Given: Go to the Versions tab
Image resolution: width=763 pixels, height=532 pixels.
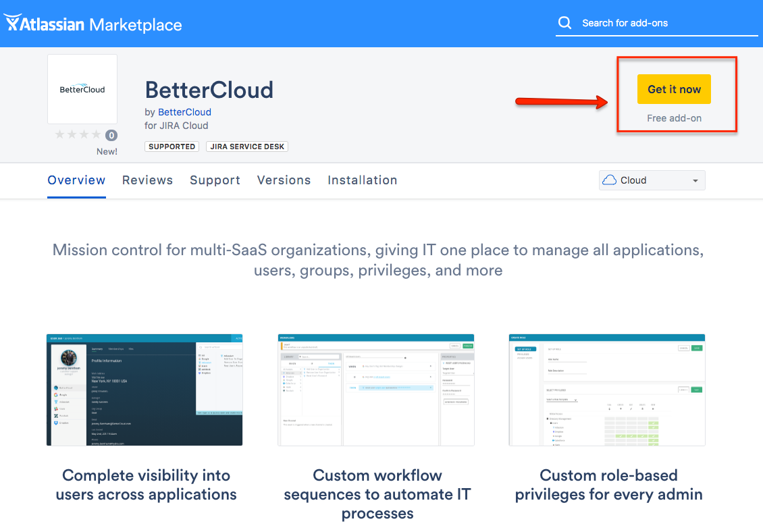Looking at the screenshot, I should pos(284,180).
